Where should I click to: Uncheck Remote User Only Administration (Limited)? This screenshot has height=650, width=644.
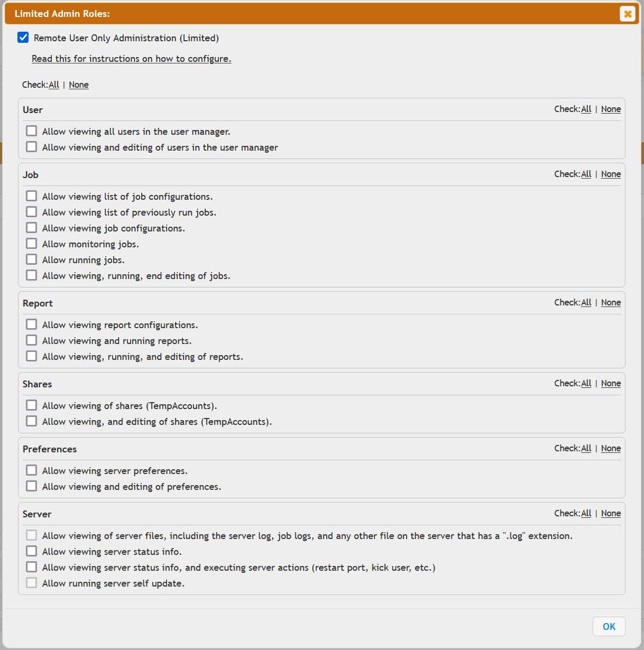tap(23, 38)
